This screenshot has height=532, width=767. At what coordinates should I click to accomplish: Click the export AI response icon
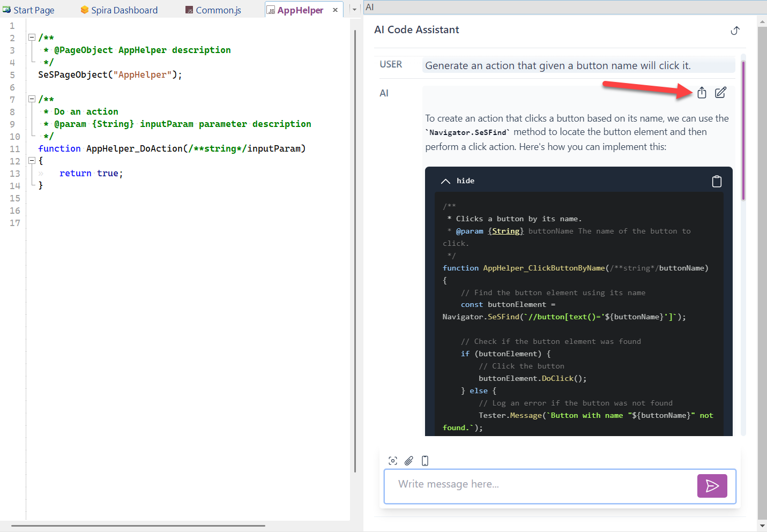pos(702,92)
